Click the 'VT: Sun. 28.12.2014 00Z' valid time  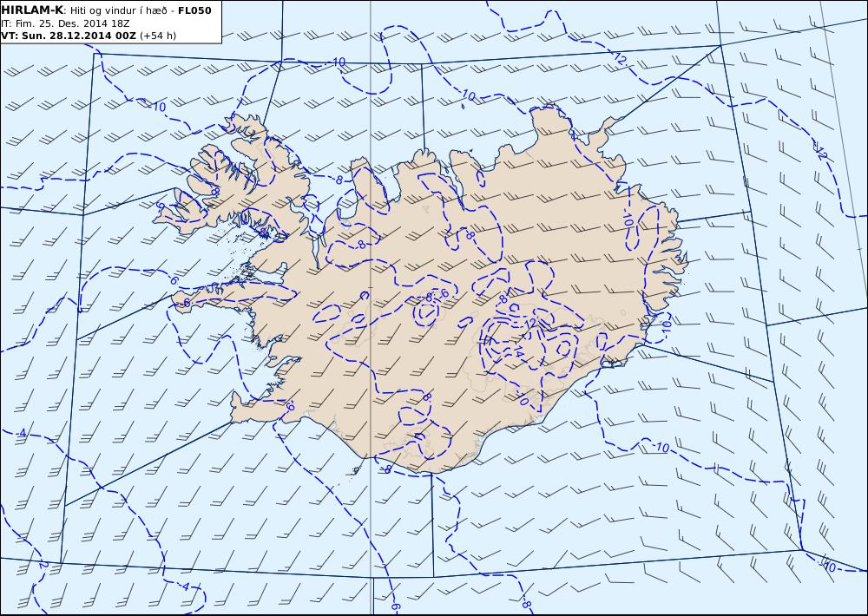(x=69, y=36)
